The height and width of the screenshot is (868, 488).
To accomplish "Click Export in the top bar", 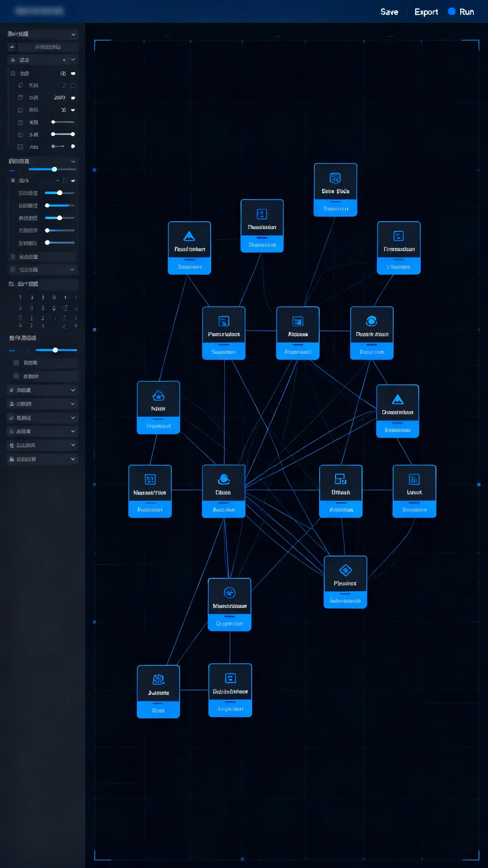I will pyautogui.click(x=426, y=12).
